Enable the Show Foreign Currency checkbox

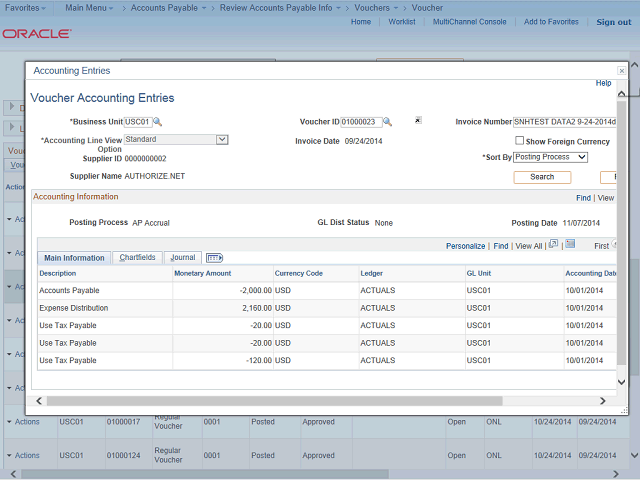pyautogui.click(x=519, y=141)
